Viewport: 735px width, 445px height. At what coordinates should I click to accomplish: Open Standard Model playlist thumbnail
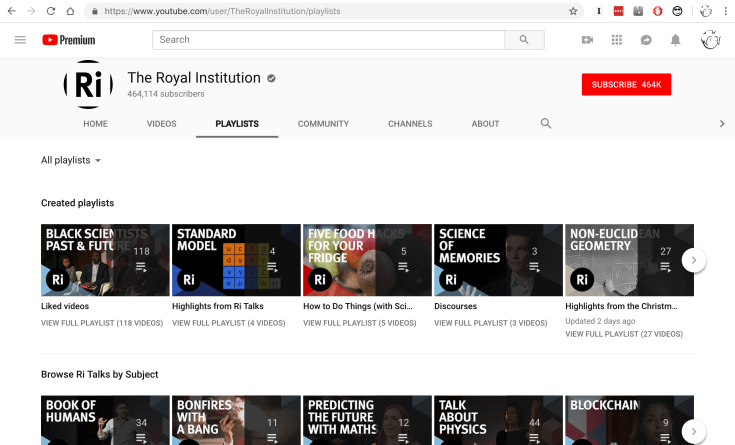(236, 260)
